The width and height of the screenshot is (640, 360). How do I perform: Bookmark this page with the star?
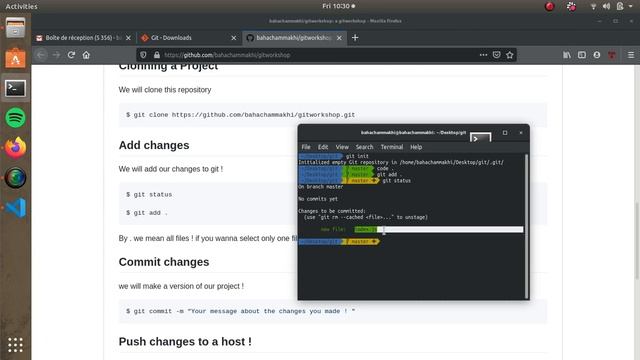pyautogui.click(x=510, y=55)
